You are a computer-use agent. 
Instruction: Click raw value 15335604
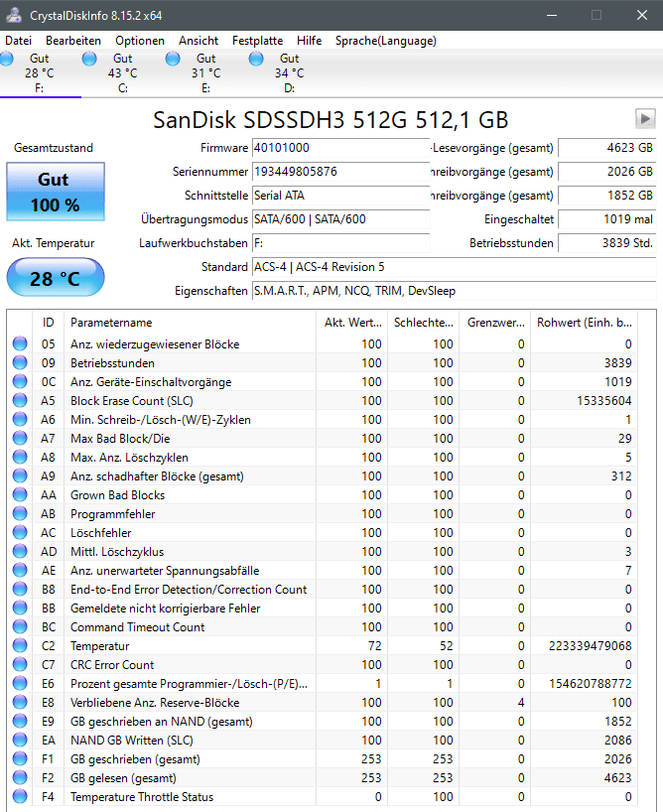604,401
